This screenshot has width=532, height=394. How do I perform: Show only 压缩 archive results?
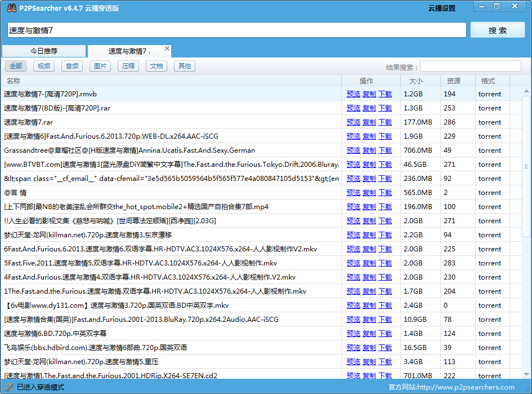tap(128, 66)
